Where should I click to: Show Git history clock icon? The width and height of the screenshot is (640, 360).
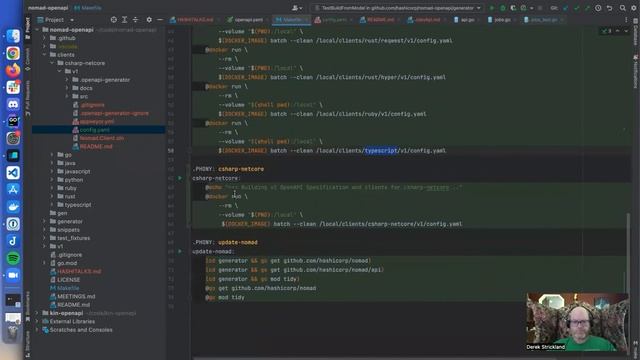[598, 8]
